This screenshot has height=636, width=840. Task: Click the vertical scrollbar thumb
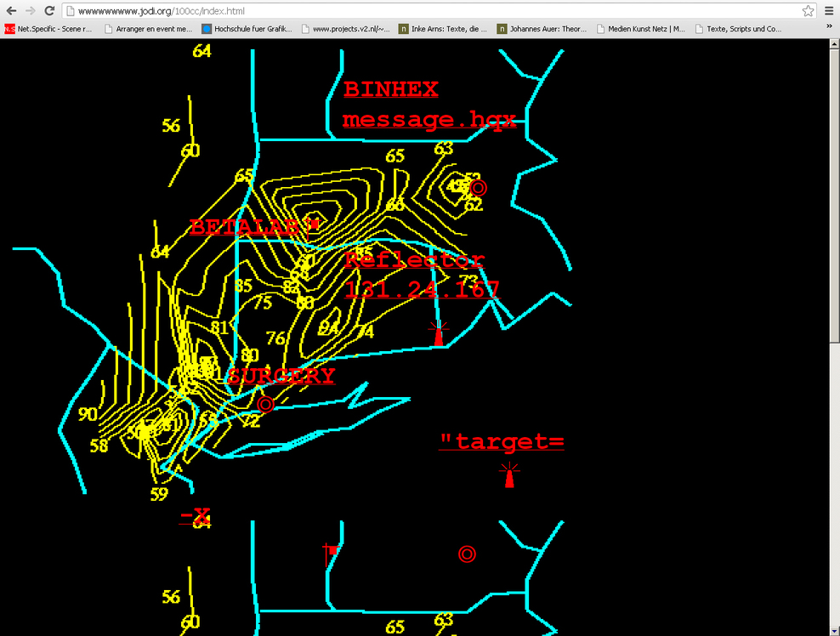[834, 196]
